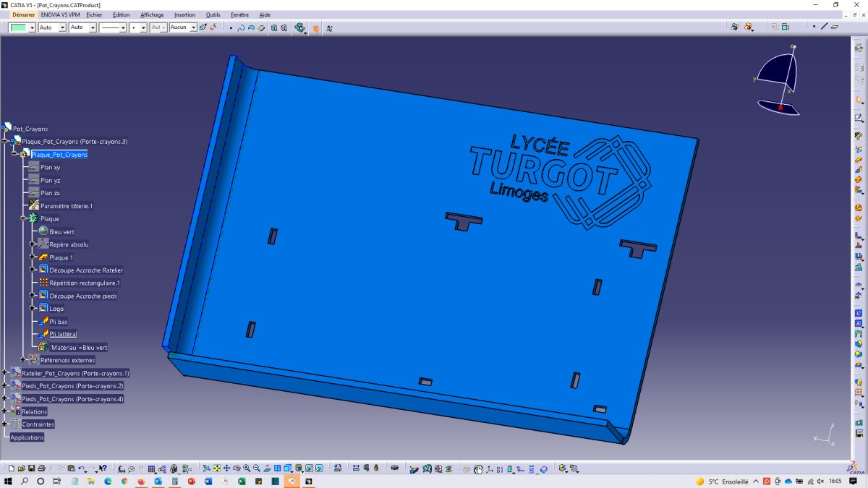
Task: Open the ENOVIA V5 VPM menu
Action: tap(61, 14)
